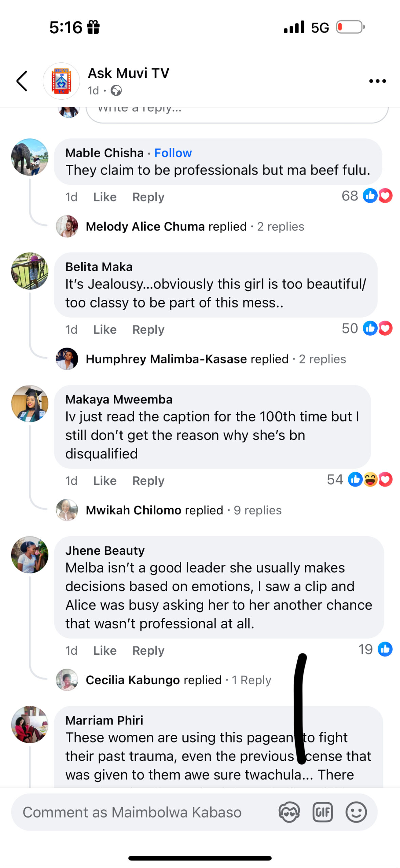400x868 pixels.
Task: Open the emoji smiley picker
Action: (356, 812)
